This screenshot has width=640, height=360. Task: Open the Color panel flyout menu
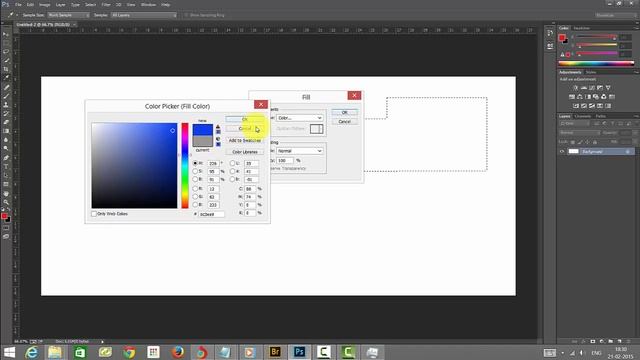point(636,28)
